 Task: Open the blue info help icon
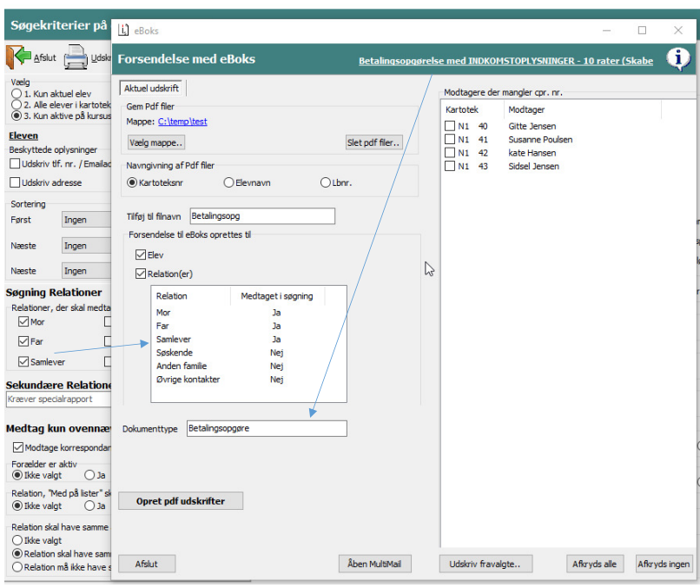point(677,59)
